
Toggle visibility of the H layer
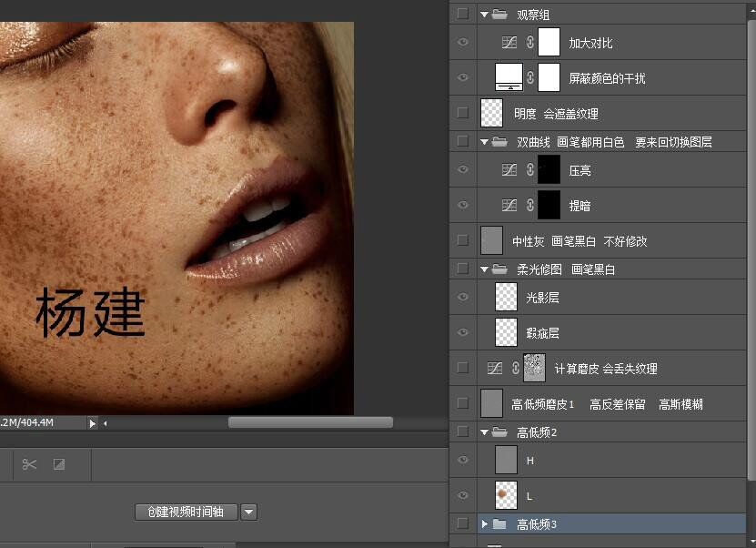[x=463, y=461]
